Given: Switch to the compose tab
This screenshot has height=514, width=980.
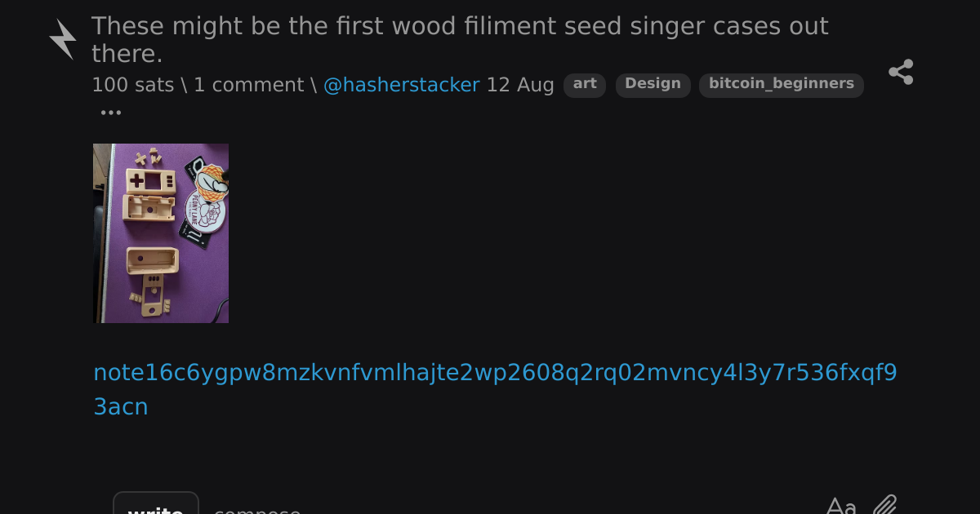Looking at the screenshot, I should pos(257,510).
